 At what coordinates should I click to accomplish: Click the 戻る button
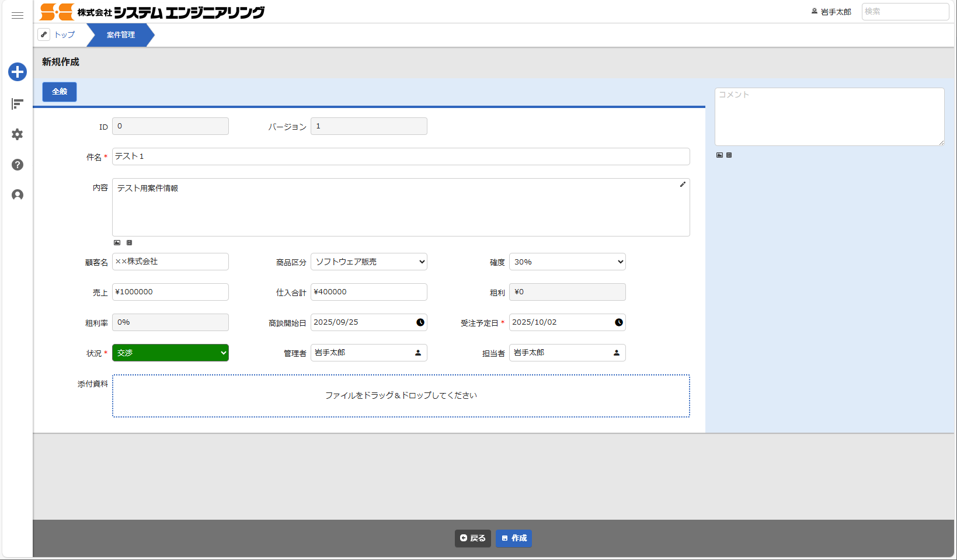472,538
